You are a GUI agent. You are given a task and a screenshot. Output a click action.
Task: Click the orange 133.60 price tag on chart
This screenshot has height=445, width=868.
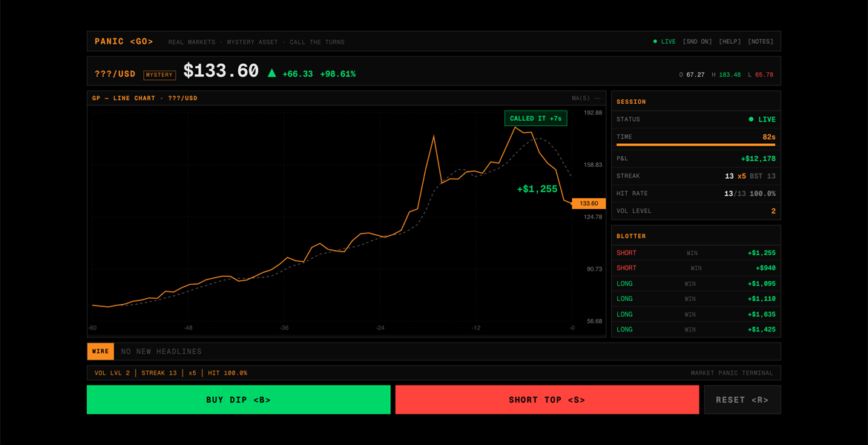point(588,203)
